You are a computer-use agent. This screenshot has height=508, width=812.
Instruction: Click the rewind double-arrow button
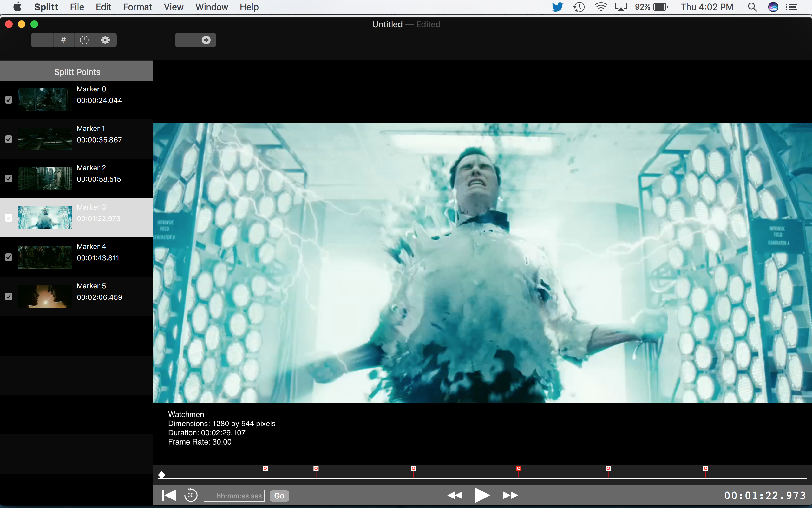tap(455, 495)
